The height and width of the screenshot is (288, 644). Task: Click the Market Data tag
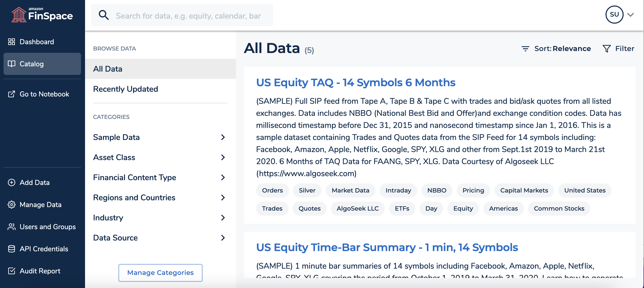(x=350, y=190)
